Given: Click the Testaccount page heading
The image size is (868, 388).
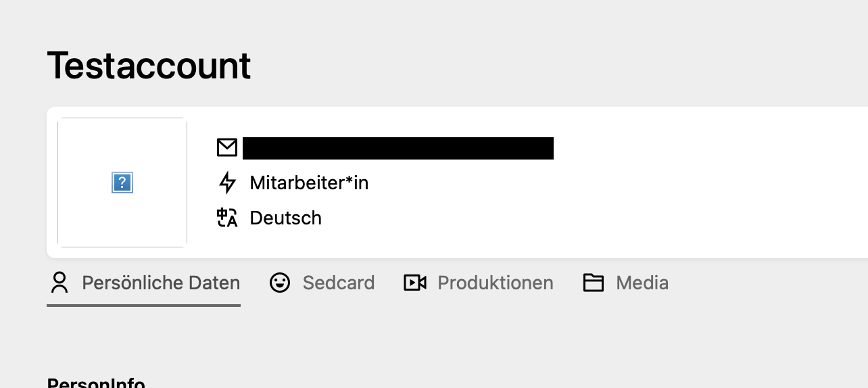Looking at the screenshot, I should tap(149, 66).
